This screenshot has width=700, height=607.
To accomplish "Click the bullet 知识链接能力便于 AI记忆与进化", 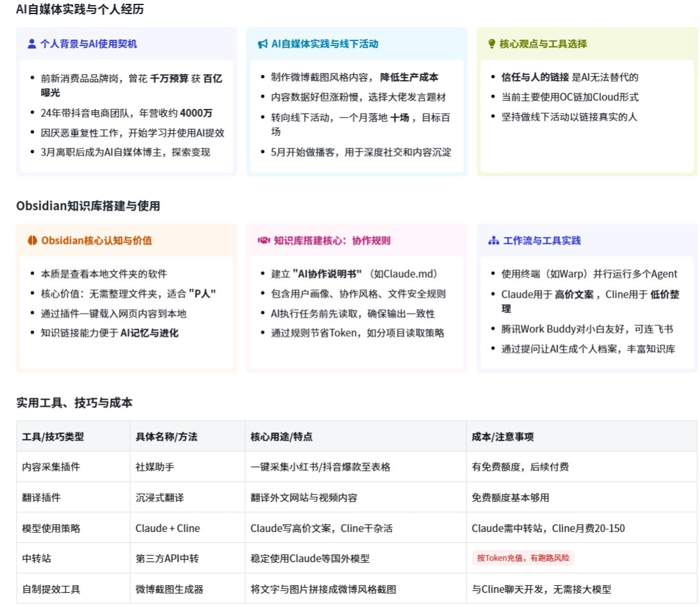I will click(109, 333).
